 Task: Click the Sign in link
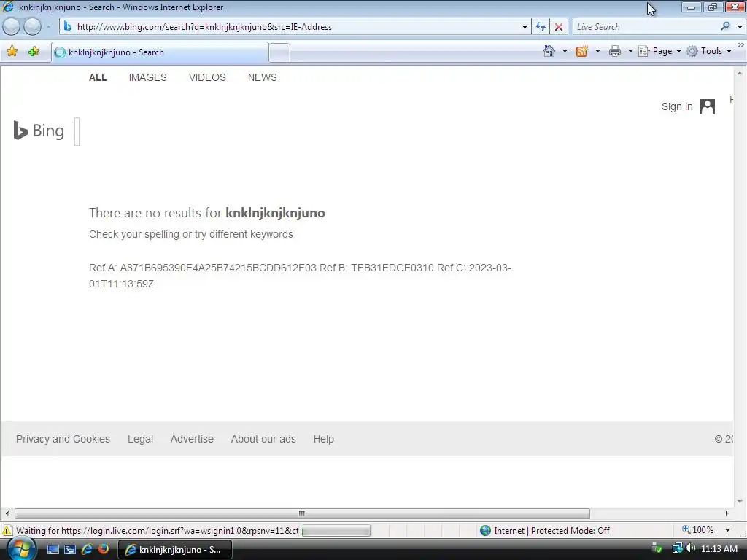677,106
